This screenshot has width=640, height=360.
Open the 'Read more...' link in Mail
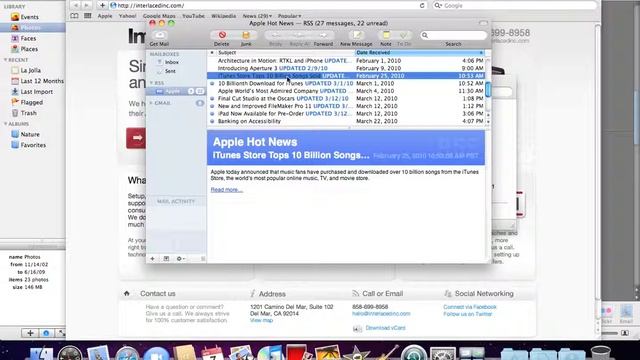[x=227, y=190]
